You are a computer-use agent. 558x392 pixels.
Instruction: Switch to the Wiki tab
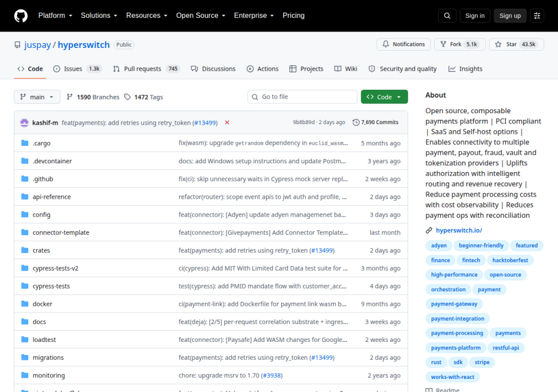pyautogui.click(x=346, y=69)
